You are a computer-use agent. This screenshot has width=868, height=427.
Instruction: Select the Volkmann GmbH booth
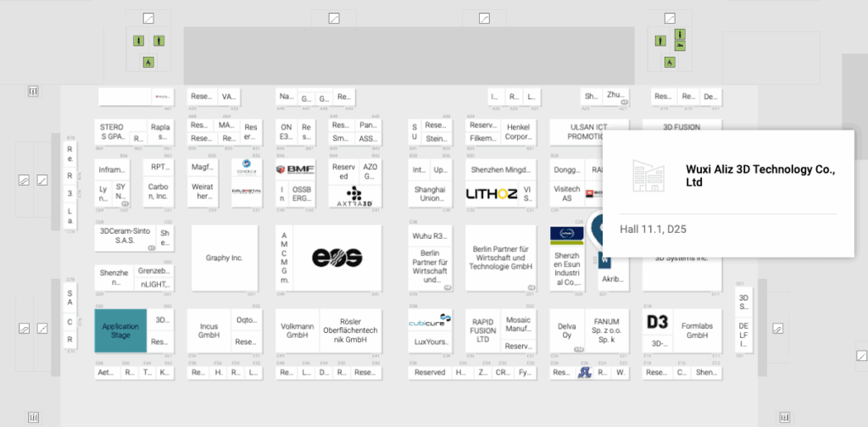click(x=297, y=330)
